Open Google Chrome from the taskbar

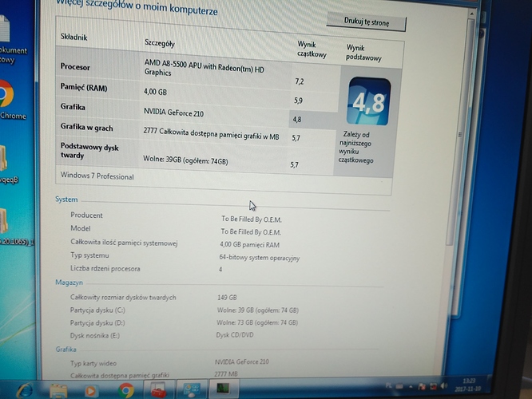tap(125, 390)
